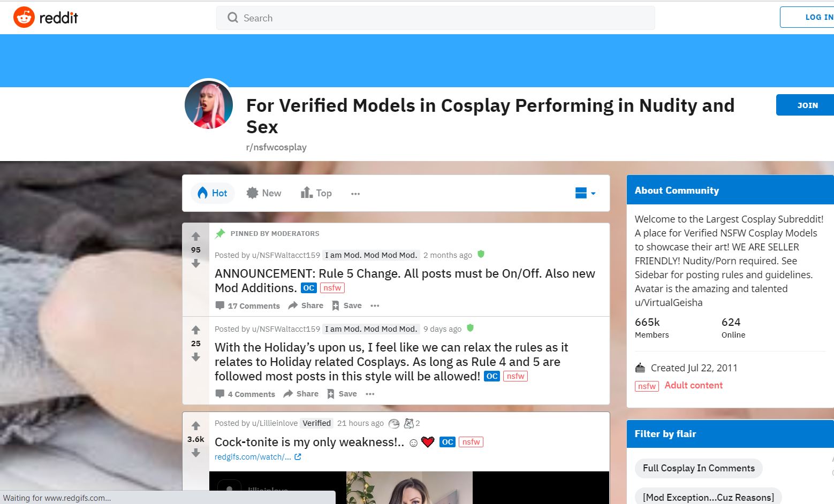
Task: Open the Holiday related Cosplays post title
Action: pos(391,362)
